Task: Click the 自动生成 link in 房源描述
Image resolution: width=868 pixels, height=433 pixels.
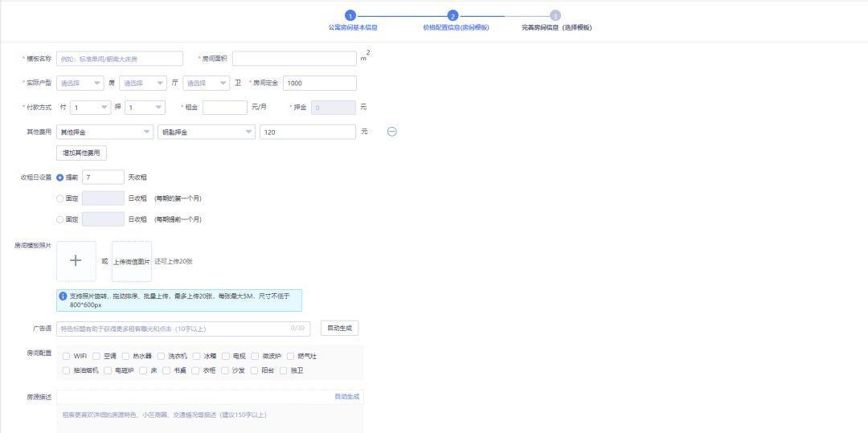Action: click(346, 397)
